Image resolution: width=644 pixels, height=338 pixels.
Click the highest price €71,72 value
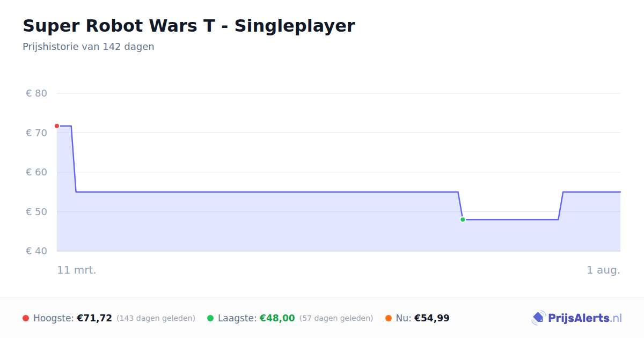coord(94,318)
